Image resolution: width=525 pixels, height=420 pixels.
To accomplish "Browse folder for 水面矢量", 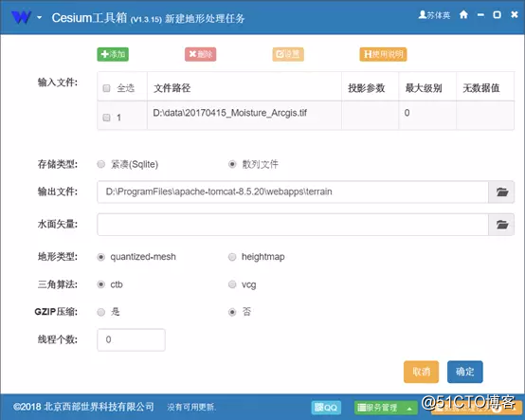I will (501, 225).
